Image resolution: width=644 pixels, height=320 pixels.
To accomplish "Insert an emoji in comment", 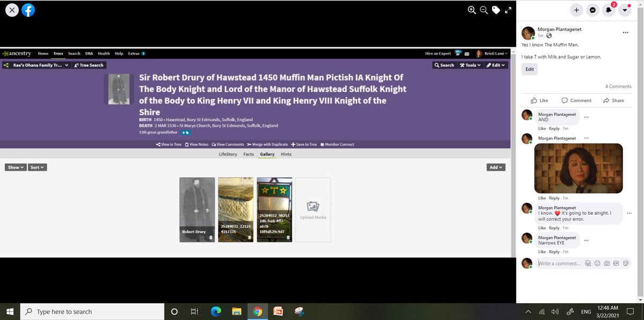I will click(597, 264).
